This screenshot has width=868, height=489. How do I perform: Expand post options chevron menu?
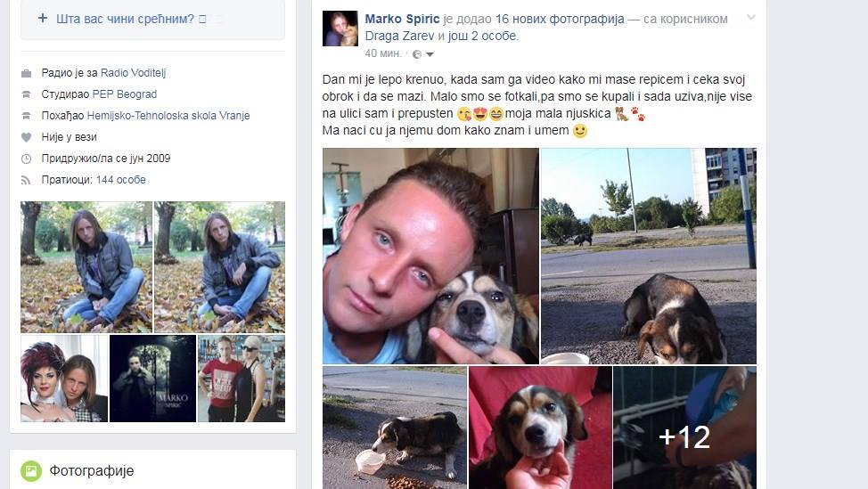click(750, 18)
